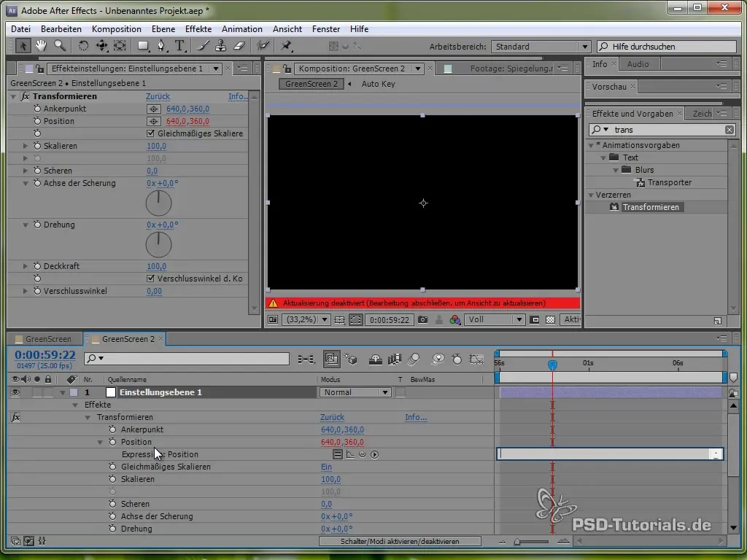Open the RGB channel display icon

pos(455,319)
